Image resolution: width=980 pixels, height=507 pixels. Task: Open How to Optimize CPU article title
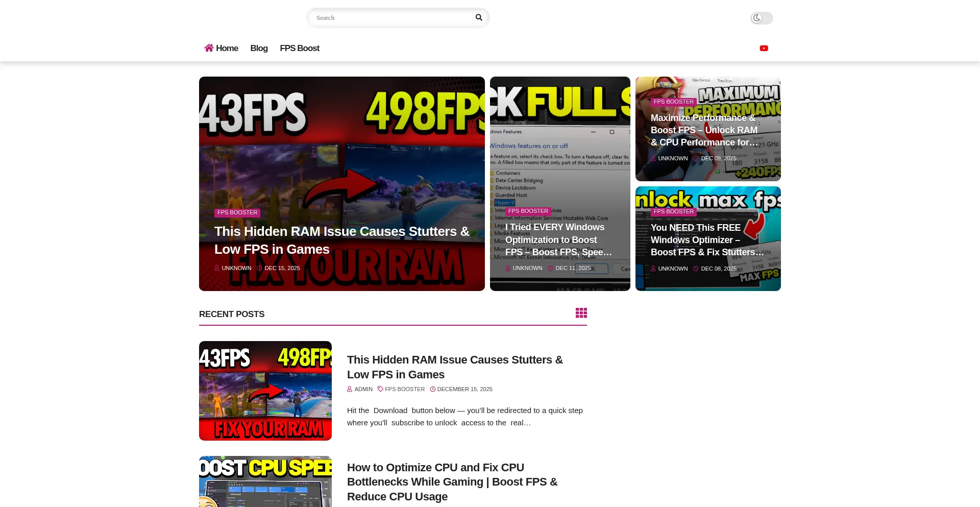tap(452, 482)
